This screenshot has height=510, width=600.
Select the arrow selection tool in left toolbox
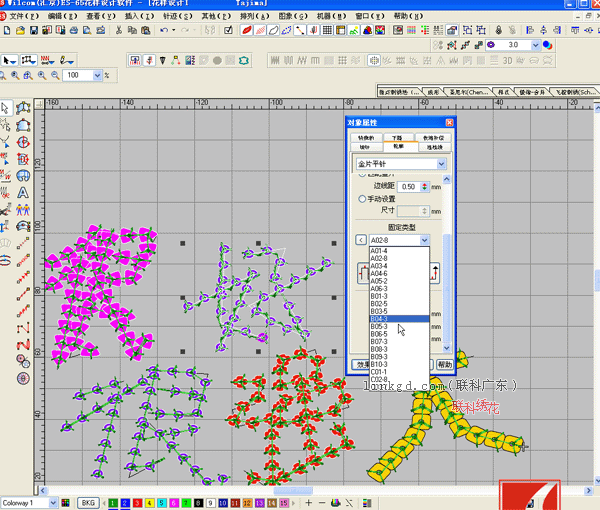[x=6, y=107]
